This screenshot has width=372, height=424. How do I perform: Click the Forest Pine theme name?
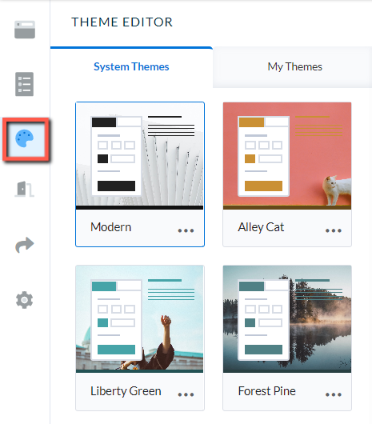click(267, 391)
